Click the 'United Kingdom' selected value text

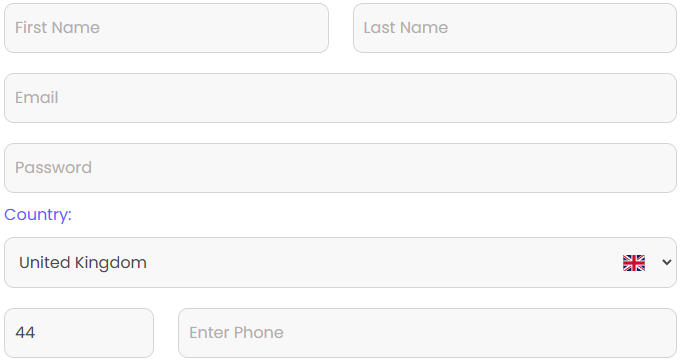pyautogui.click(x=83, y=263)
